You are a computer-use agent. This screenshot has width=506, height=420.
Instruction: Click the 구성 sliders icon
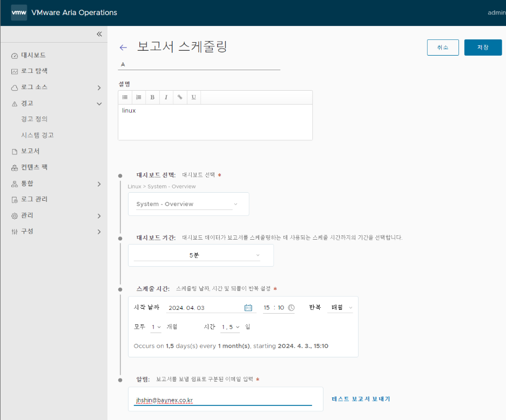pyautogui.click(x=15, y=232)
